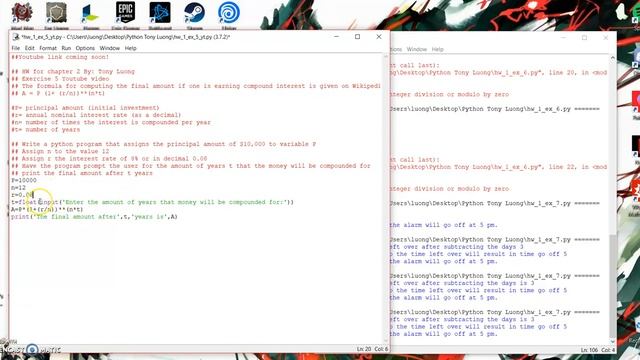640x360 pixels.
Task: Click the 'Assign r the interest rate' comment
Action: (109, 159)
